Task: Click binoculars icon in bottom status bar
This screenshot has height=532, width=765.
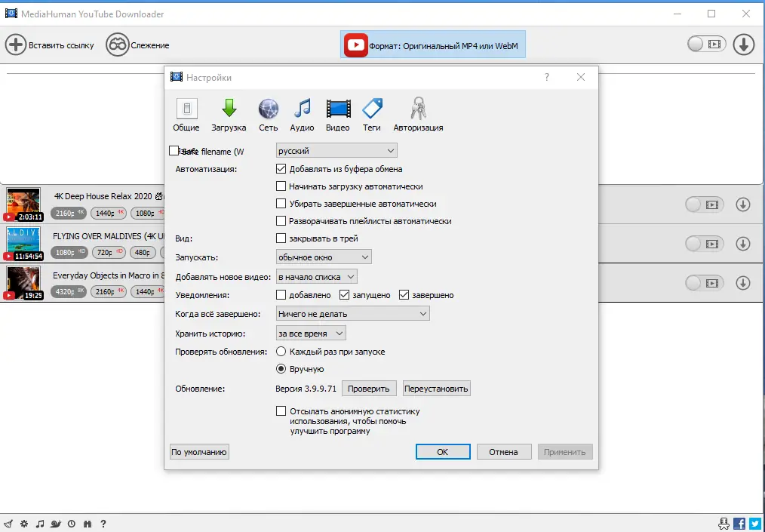Action: click(88, 524)
